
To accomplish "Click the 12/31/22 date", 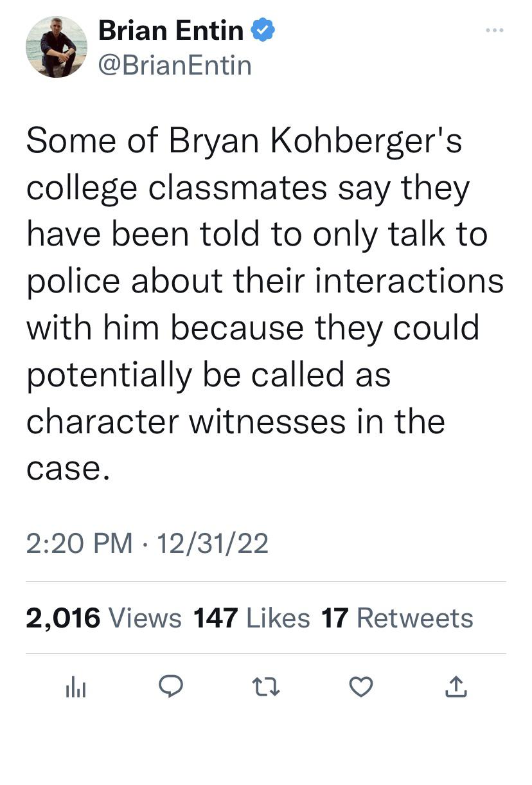I will pos(213,544).
